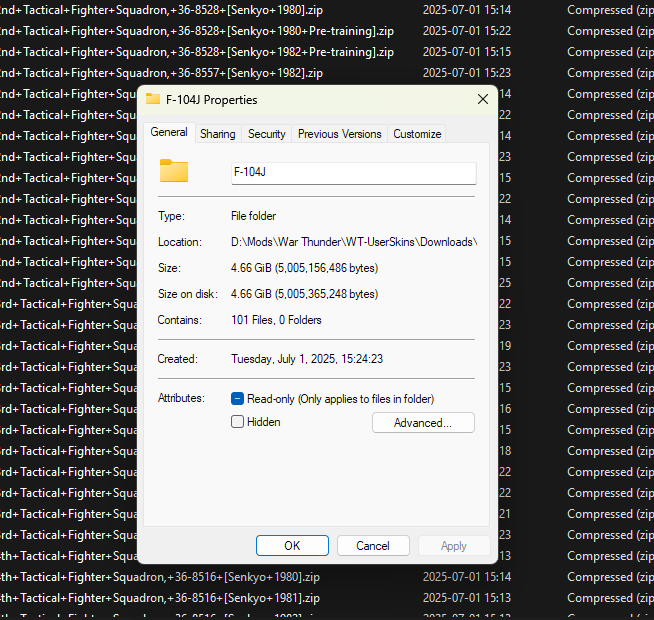
Task: Close the F-104J Properties dialog
Action: coord(483,99)
